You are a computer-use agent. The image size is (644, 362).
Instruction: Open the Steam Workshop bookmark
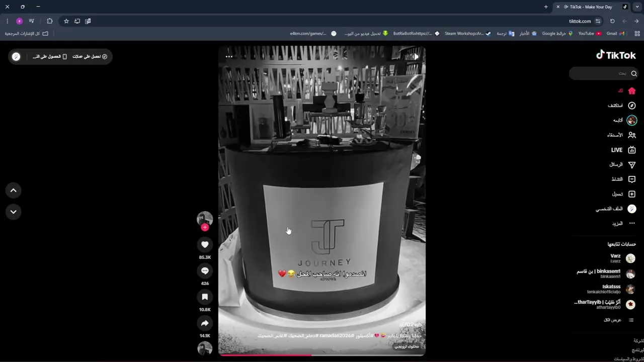click(468, 34)
